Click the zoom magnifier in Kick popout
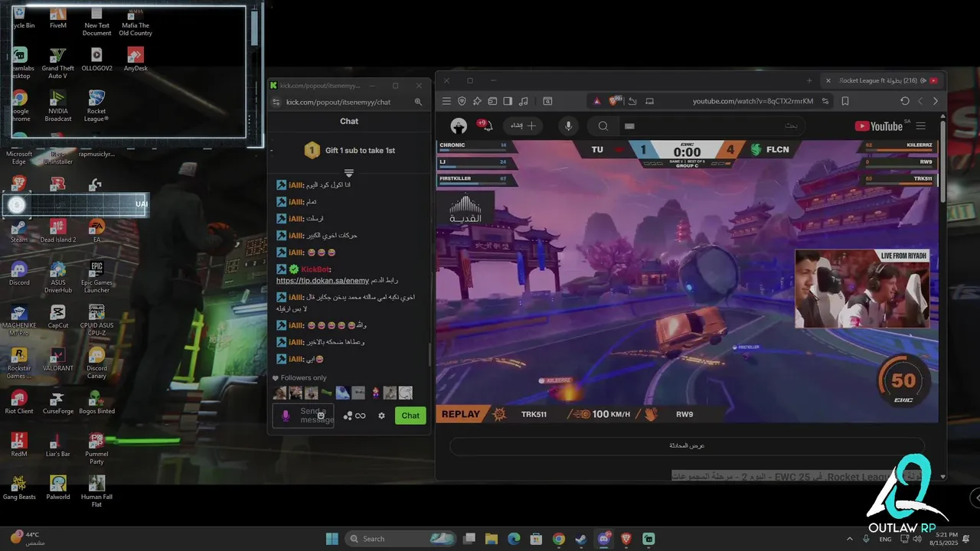The image size is (980, 551). coord(418,102)
